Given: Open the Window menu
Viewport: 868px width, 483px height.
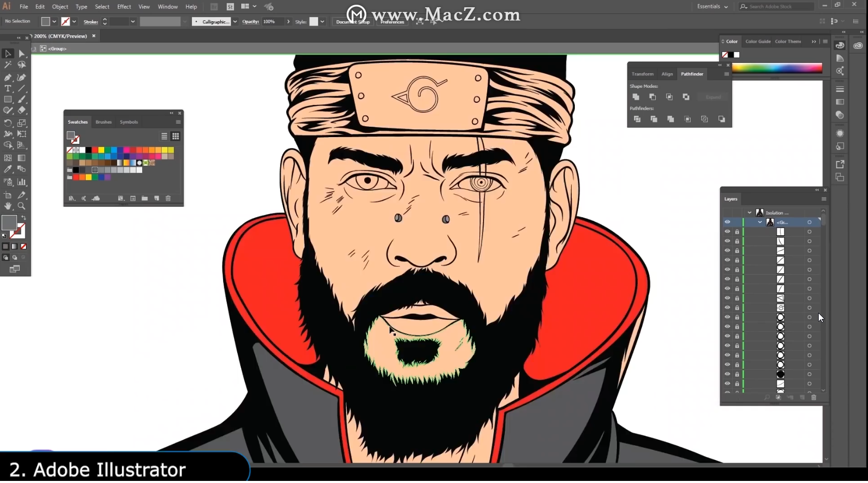Looking at the screenshot, I should (x=168, y=7).
